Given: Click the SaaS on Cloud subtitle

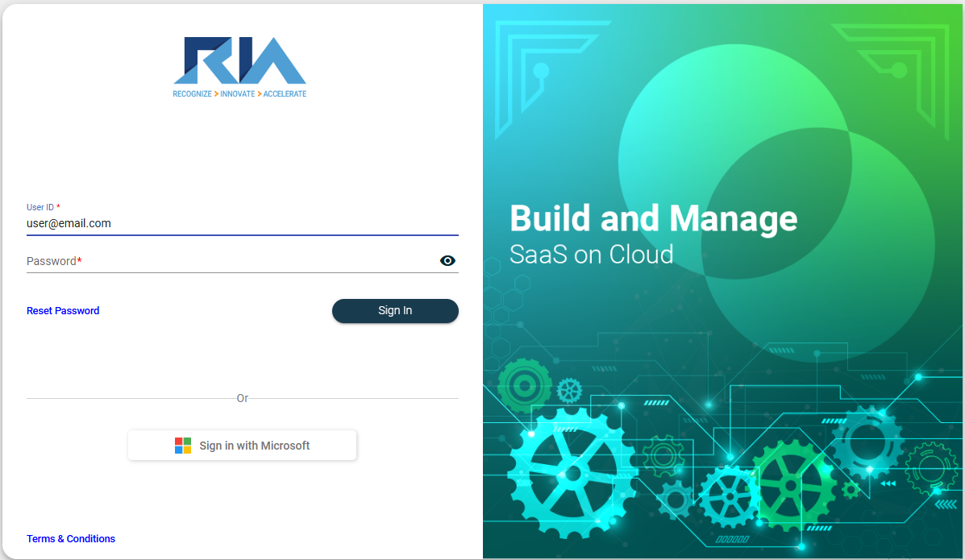Looking at the screenshot, I should pos(591,255).
